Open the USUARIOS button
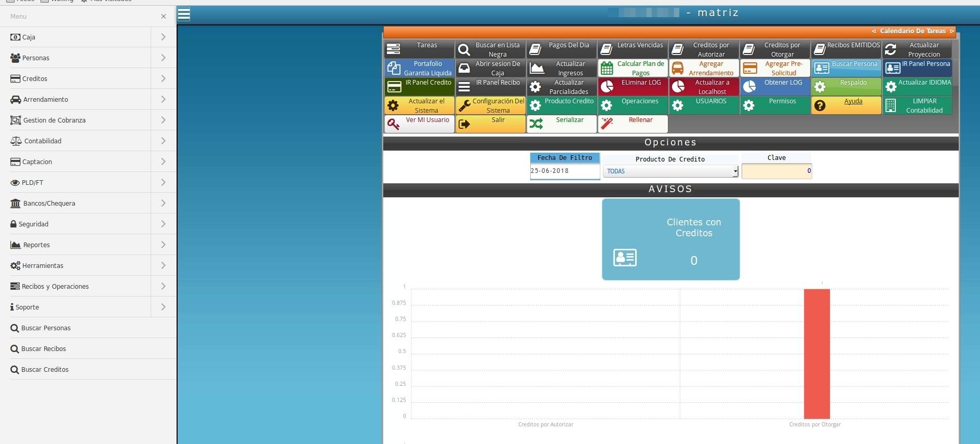This screenshot has height=444, width=980. tap(704, 105)
